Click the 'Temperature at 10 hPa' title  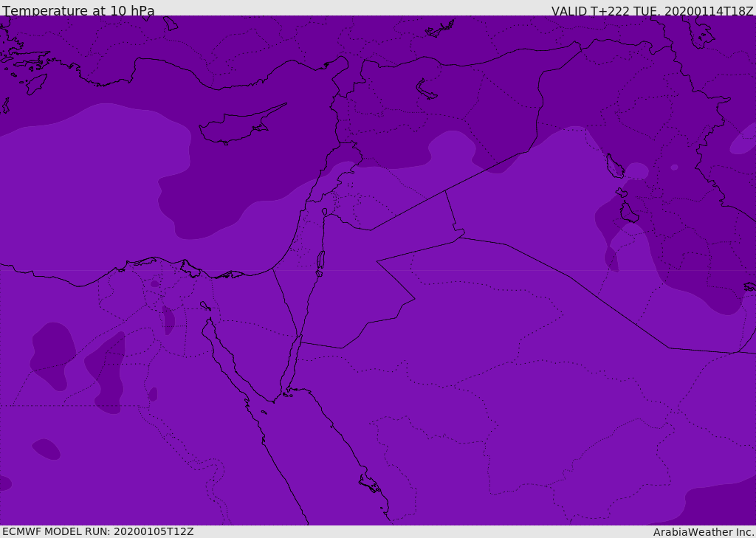coord(78,10)
